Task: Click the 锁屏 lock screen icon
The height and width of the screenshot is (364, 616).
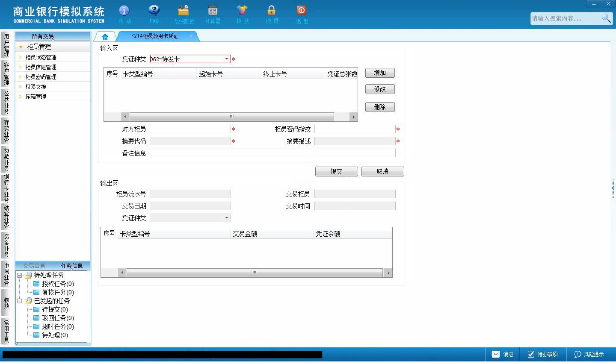Action: [x=272, y=10]
